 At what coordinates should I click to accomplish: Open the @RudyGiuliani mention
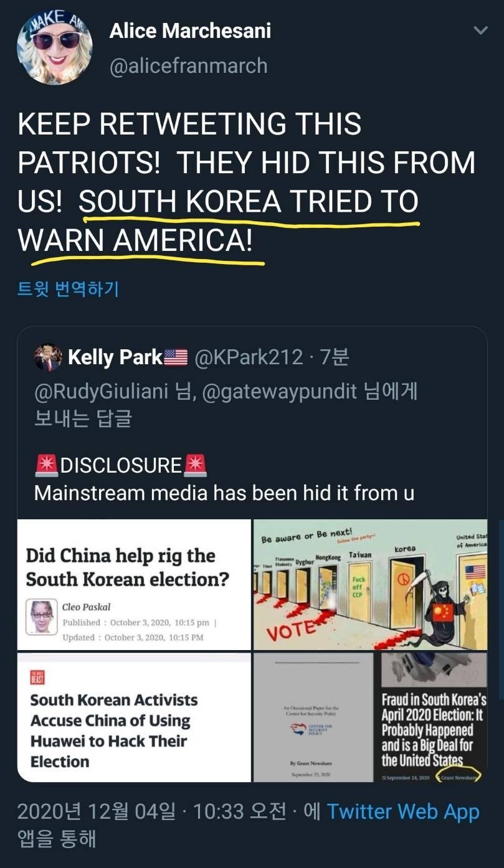pyautogui.click(x=102, y=391)
